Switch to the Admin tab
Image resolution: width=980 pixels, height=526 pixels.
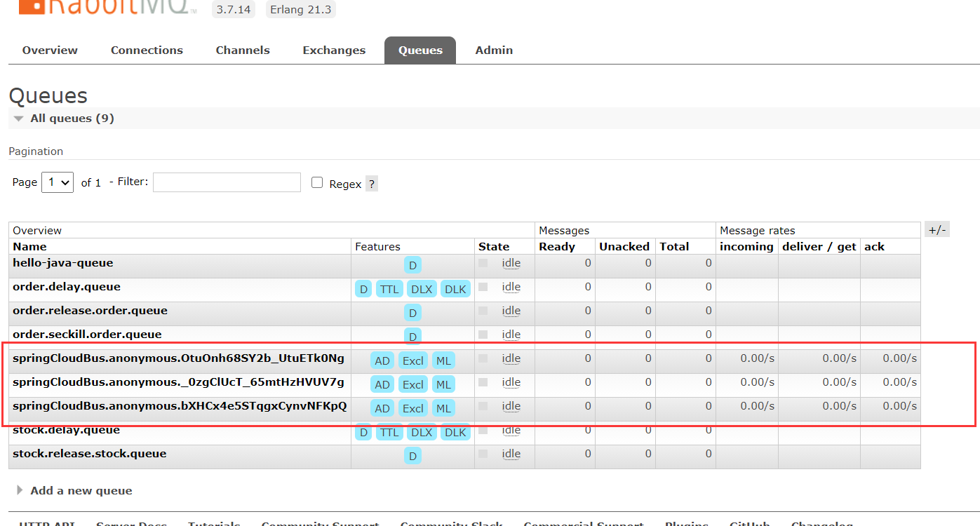494,50
